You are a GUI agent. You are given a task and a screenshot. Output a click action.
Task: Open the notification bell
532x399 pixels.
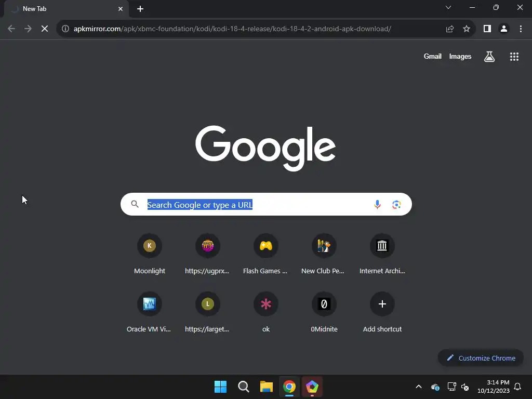tap(518, 387)
